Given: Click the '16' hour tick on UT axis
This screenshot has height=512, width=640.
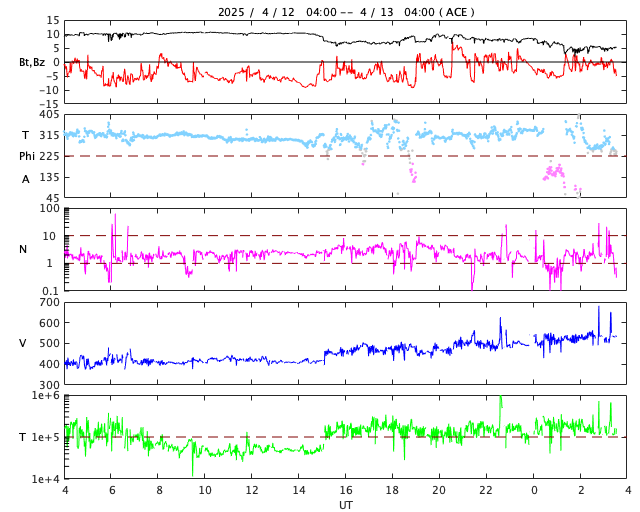Looking at the screenshot, I should coord(346,490).
